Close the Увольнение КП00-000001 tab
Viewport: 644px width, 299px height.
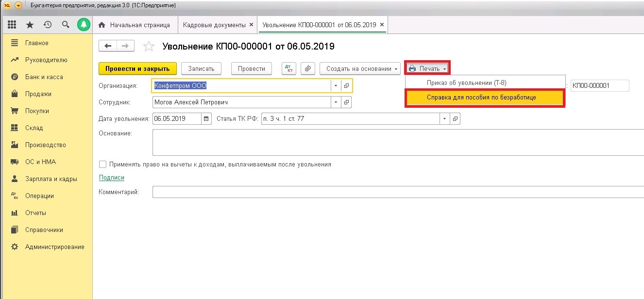tap(382, 25)
